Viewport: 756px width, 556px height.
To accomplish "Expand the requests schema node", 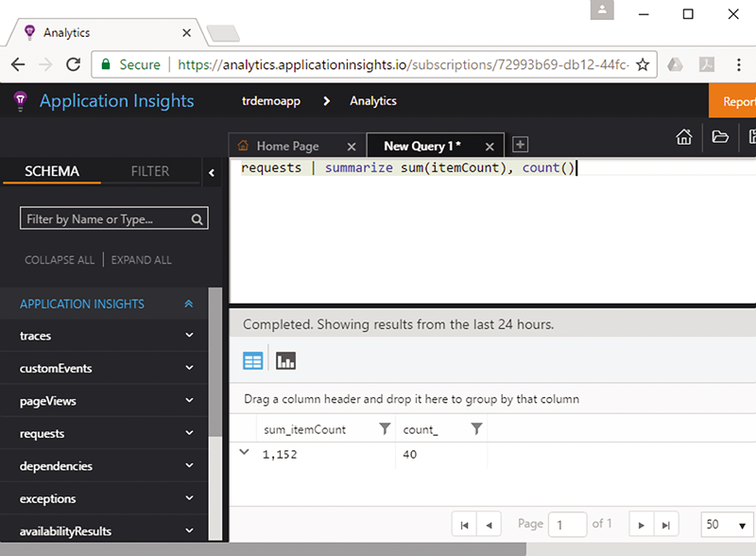I will click(188, 433).
